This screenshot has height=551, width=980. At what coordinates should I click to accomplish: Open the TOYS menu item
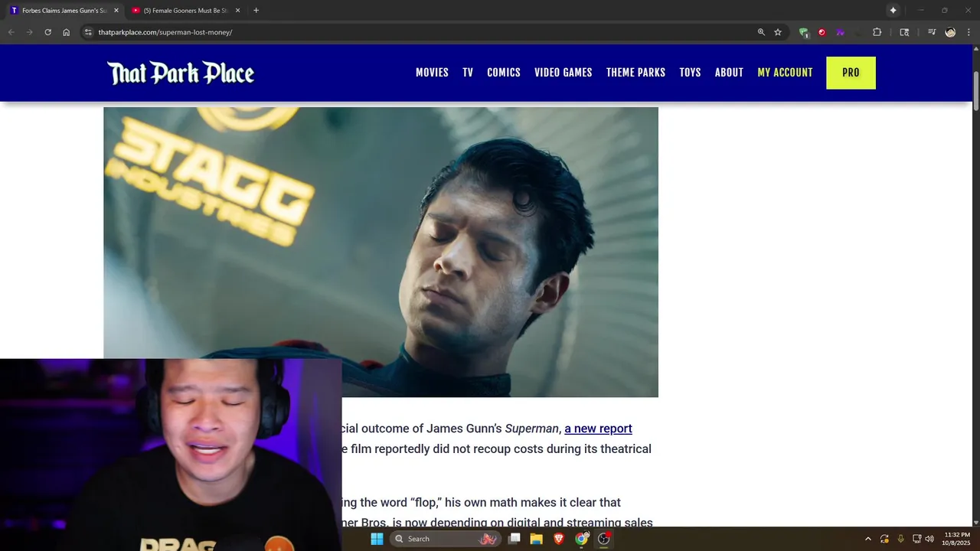(x=690, y=73)
